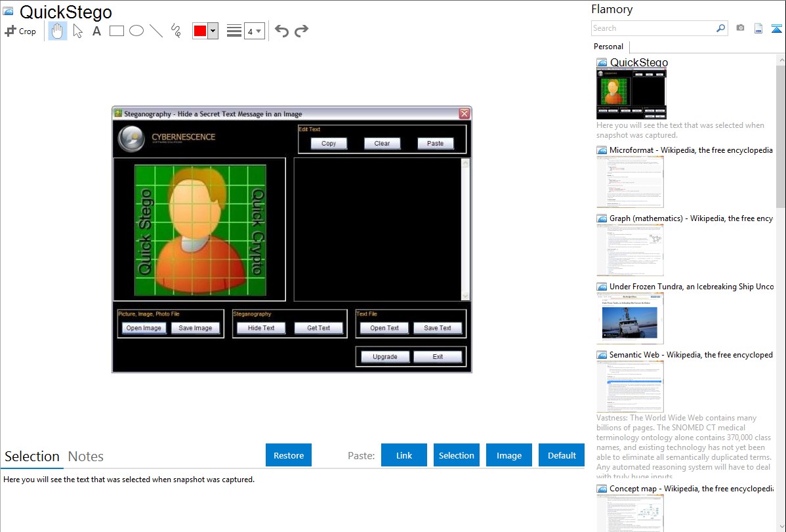Undo the last edit
The height and width of the screenshot is (532, 786).
(x=281, y=31)
